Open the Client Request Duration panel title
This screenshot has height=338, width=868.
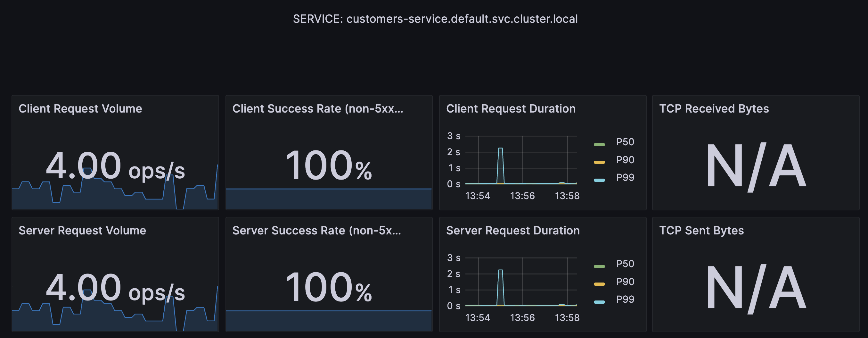pos(511,109)
